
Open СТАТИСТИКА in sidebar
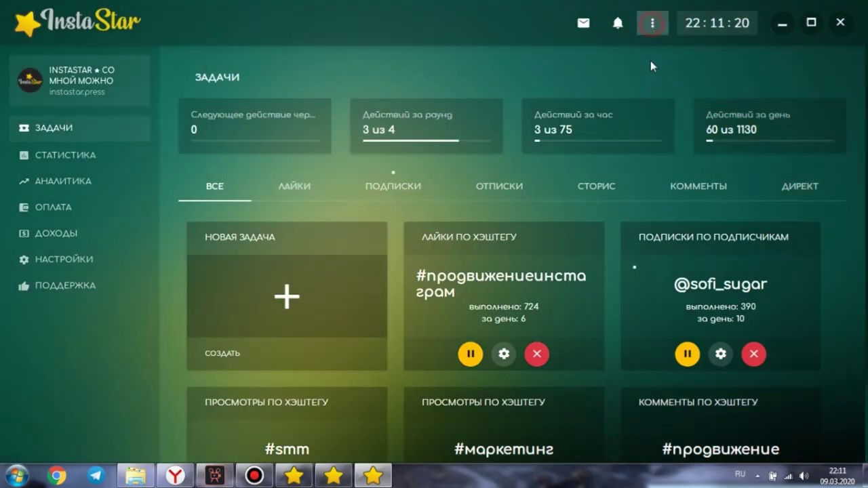tap(80, 155)
